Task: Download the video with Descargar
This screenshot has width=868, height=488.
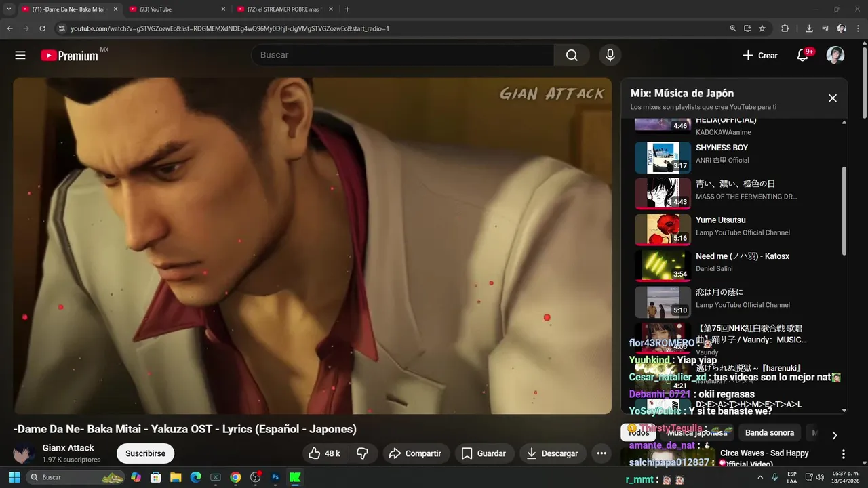Action: (x=553, y=453)
